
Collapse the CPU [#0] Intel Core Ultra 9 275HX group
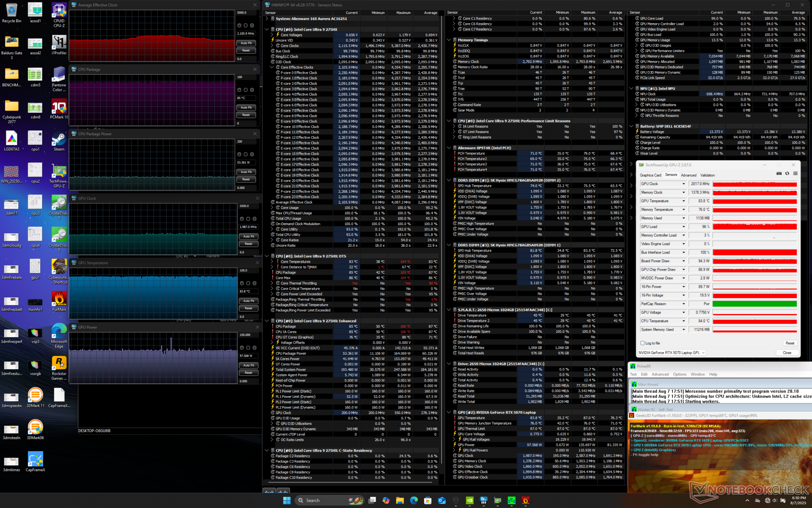(267, 30)
